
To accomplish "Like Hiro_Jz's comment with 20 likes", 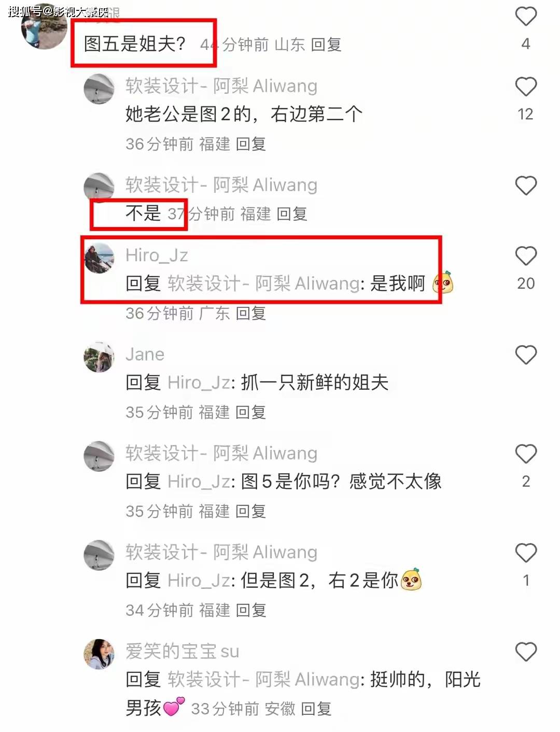I will point(525,256).
